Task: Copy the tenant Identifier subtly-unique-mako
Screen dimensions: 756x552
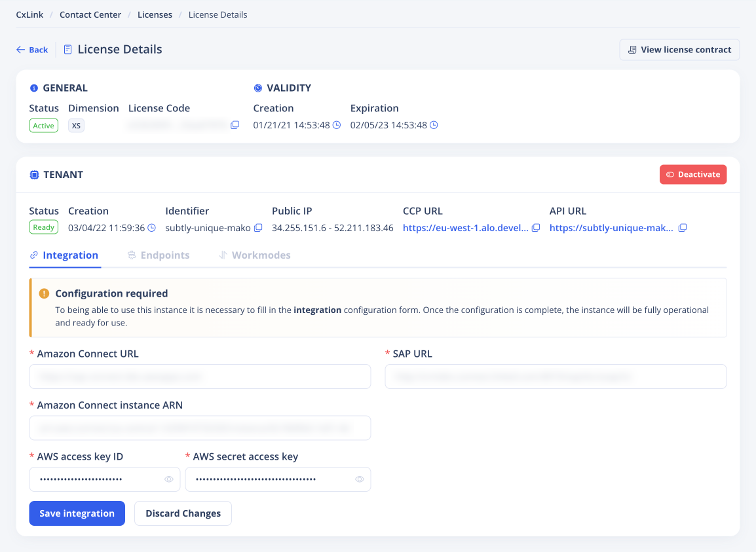Action: (x=258, y=228)
